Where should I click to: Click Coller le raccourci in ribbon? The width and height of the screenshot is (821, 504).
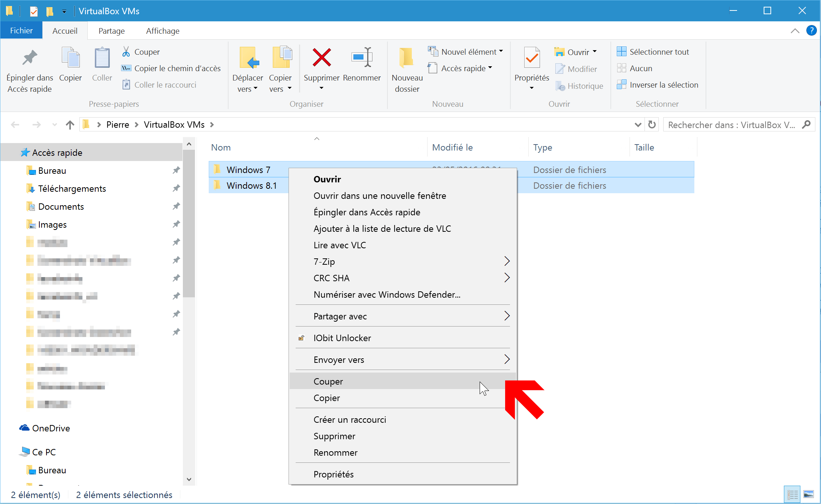coord(159,85)
